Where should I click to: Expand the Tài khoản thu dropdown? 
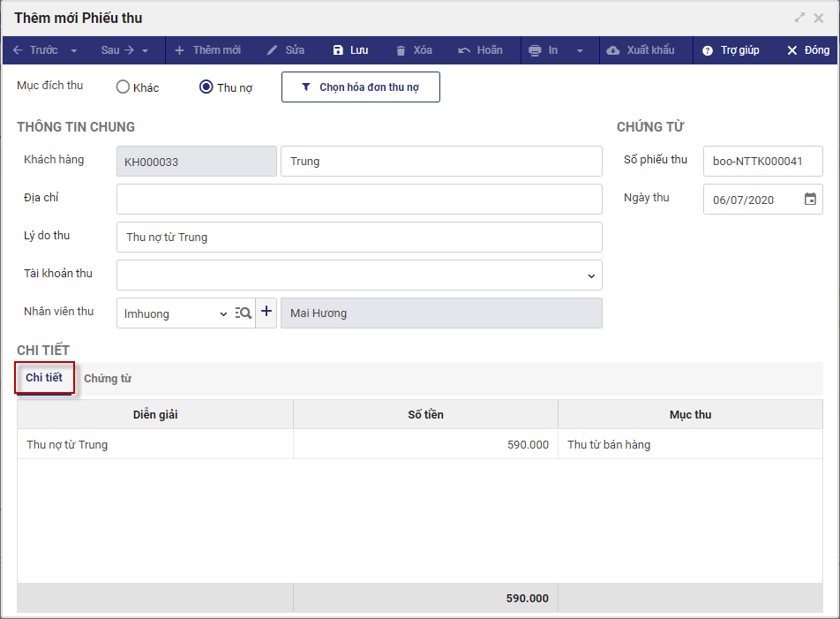click(591, 276)
